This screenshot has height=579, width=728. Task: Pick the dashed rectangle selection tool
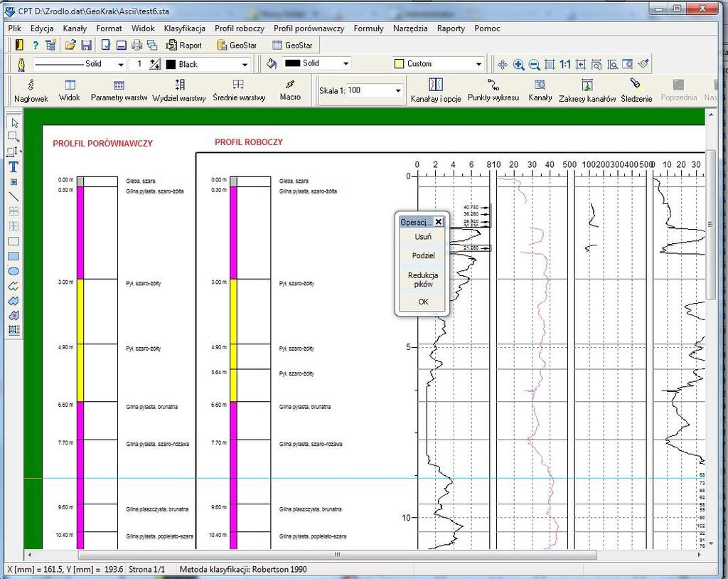point(14,137)
